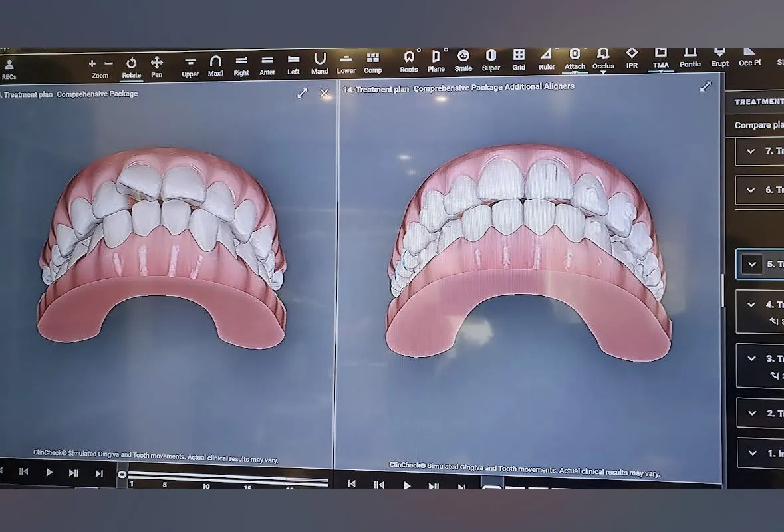Expand treatment plan 7 in sidebar
Screen dimensions: 784x532
click(751, 151)
